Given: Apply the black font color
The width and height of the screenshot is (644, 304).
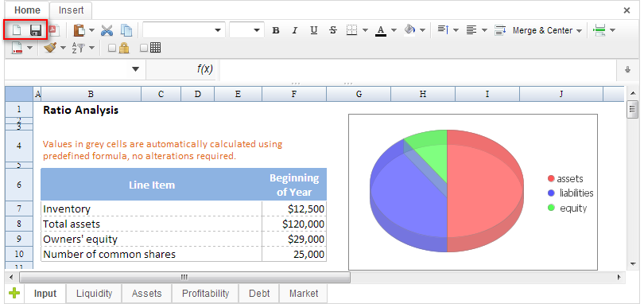Looking at the screenshot, I should 381,30.
